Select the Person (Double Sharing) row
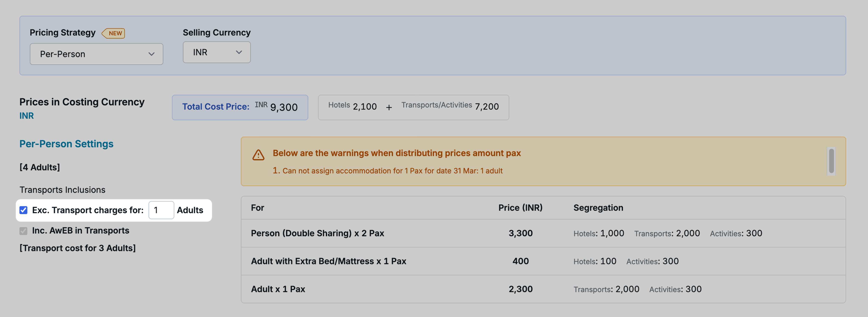The image size is (868, 317). click(x=317, y=233)
